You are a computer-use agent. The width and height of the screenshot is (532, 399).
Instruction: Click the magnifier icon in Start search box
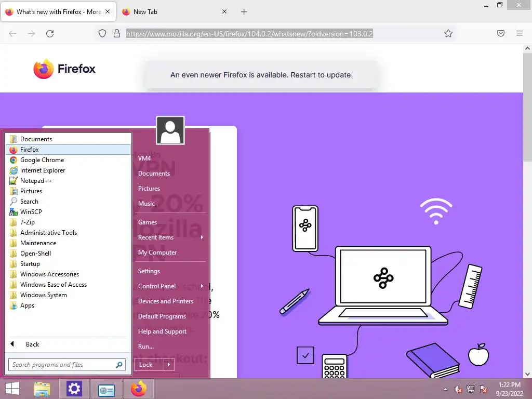[x=119, y=365]
